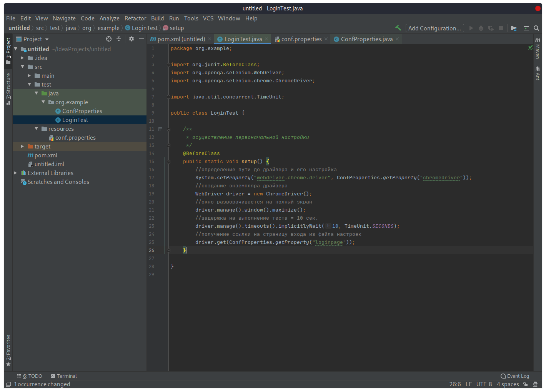546x392 pixels.
Task: Hide Project panel with minus icon
Action: [141, 39]
